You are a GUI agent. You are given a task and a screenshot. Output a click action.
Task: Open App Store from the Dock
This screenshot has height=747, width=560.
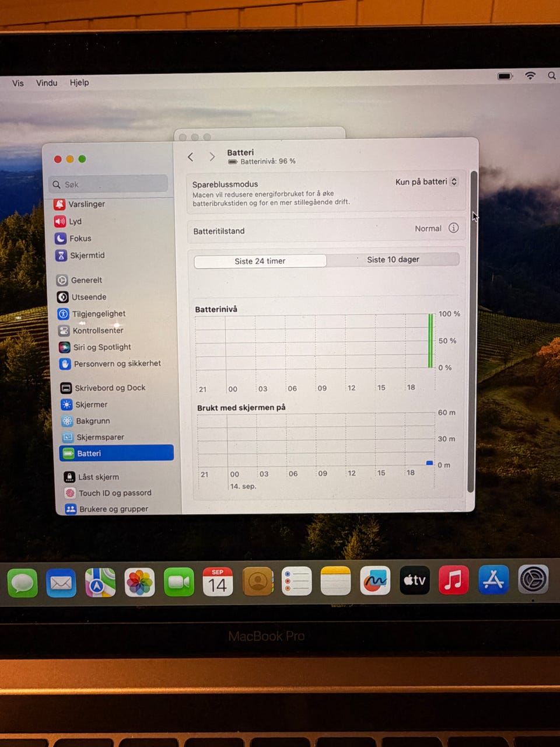[494, 580]
